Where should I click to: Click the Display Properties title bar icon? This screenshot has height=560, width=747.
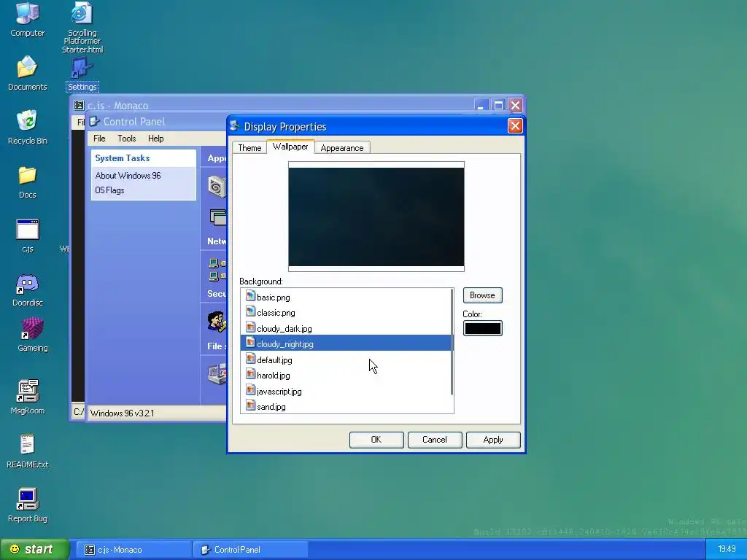[235, 126]
